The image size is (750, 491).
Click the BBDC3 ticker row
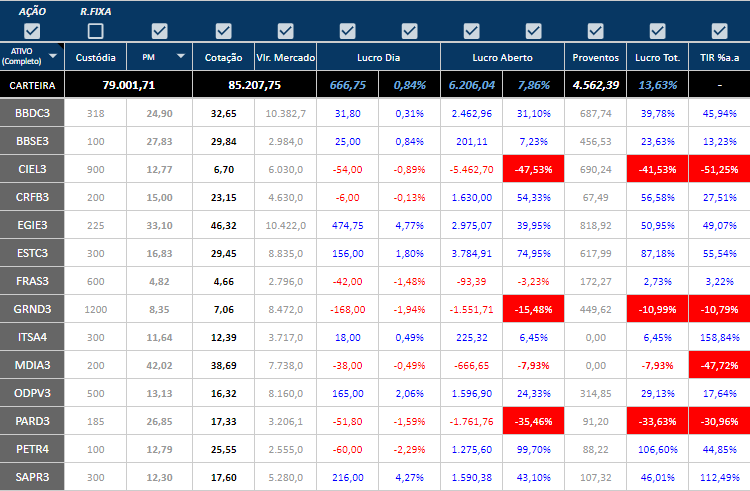tap(32, 113)
